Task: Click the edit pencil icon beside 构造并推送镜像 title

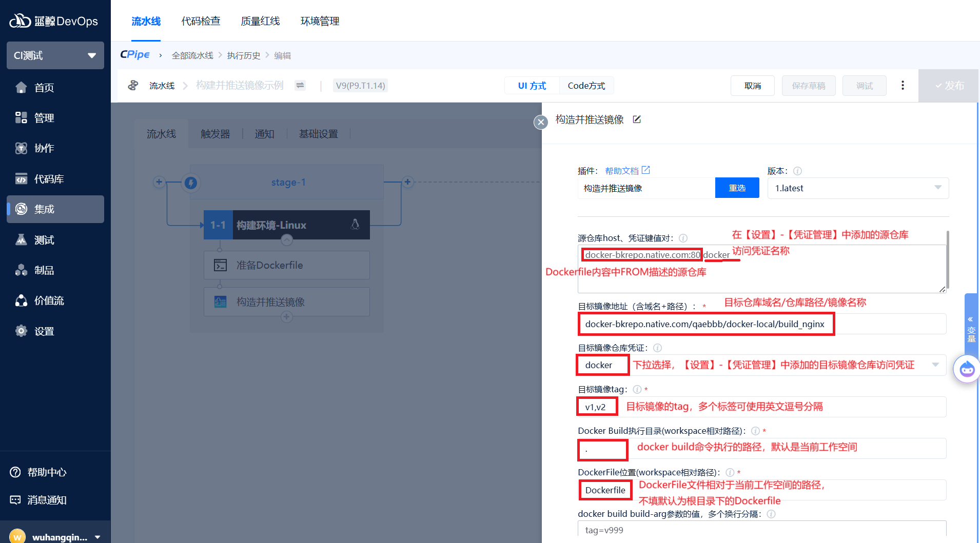Action: tap(637, 119)
